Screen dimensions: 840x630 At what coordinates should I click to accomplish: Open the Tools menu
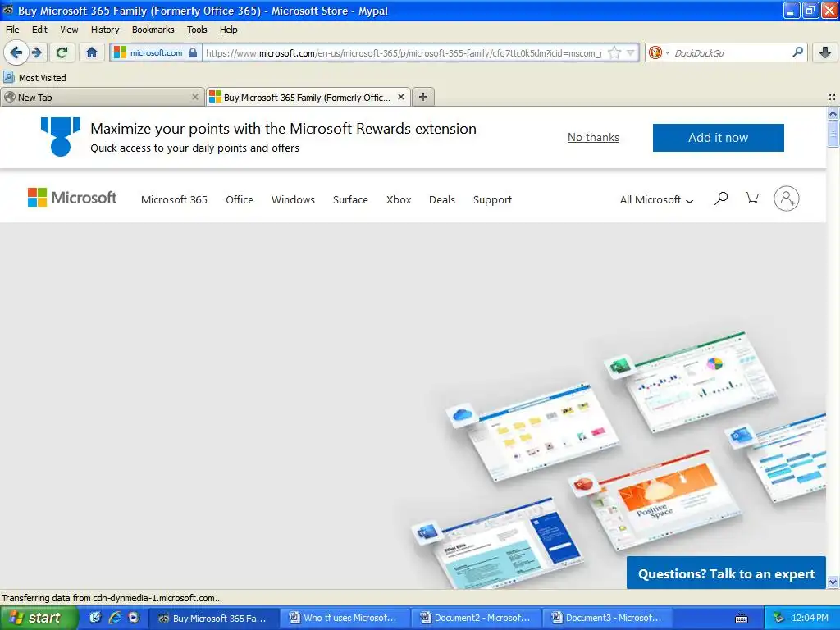coord(197,30)
